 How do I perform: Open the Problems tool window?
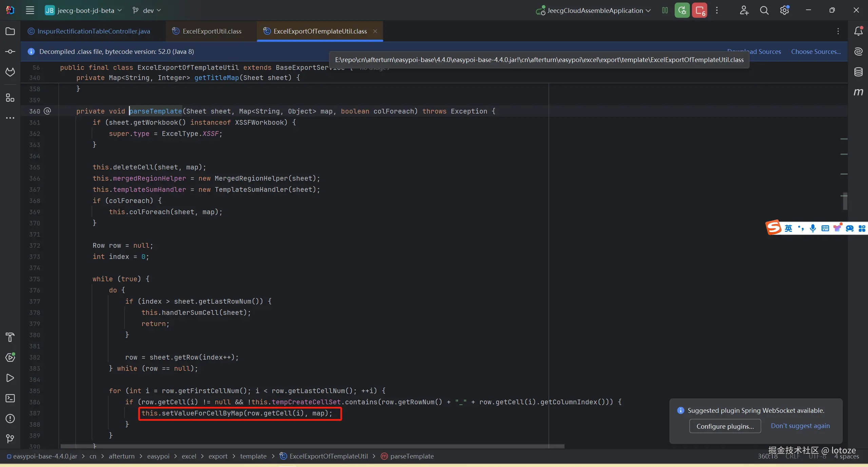(x=10, y=419)
